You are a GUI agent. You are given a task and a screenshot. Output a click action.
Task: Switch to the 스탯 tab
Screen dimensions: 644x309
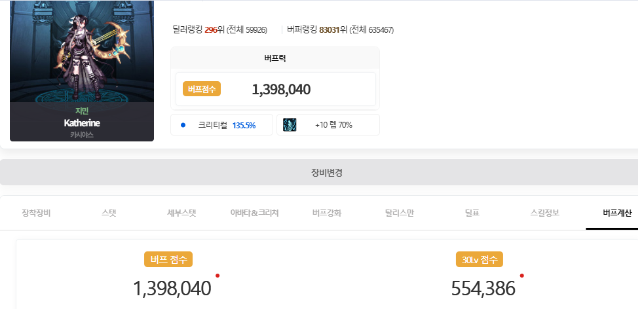[x=109, y=213]
